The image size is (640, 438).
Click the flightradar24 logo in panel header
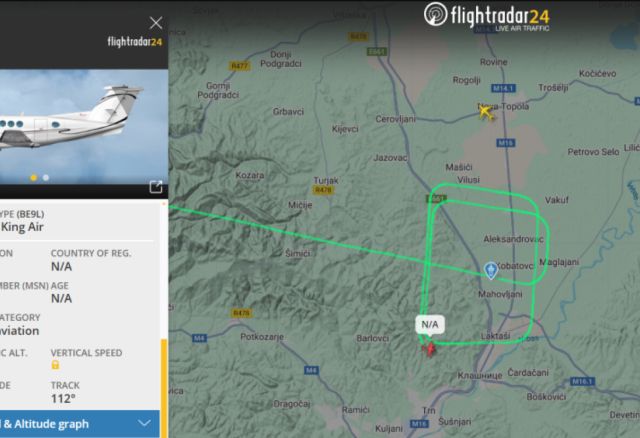[135, 42]
